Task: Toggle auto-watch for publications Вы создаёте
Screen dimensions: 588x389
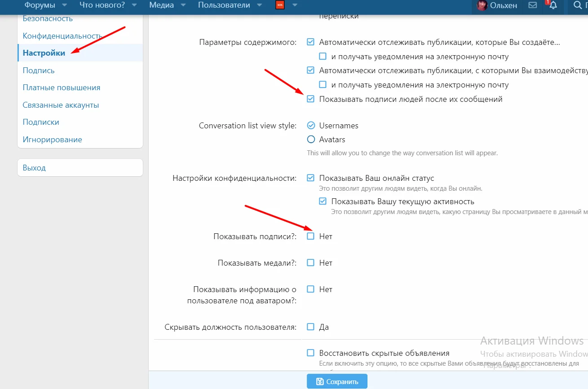Action: click(x=310, y=42)
